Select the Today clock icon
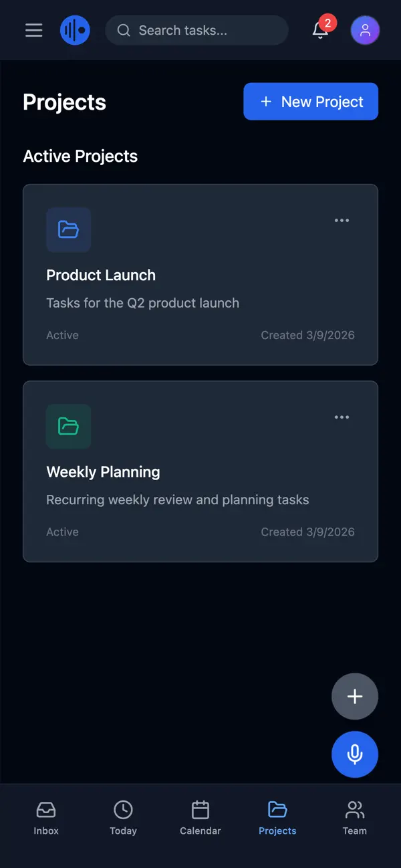 123,809
